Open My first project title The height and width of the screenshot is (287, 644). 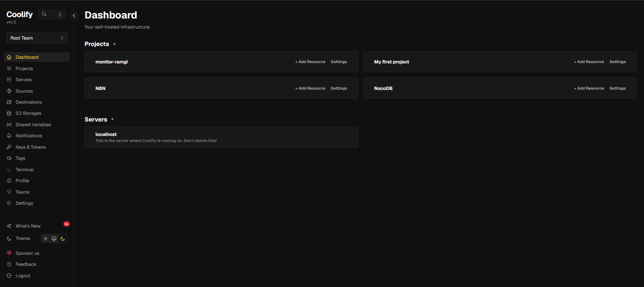[392, 62]
